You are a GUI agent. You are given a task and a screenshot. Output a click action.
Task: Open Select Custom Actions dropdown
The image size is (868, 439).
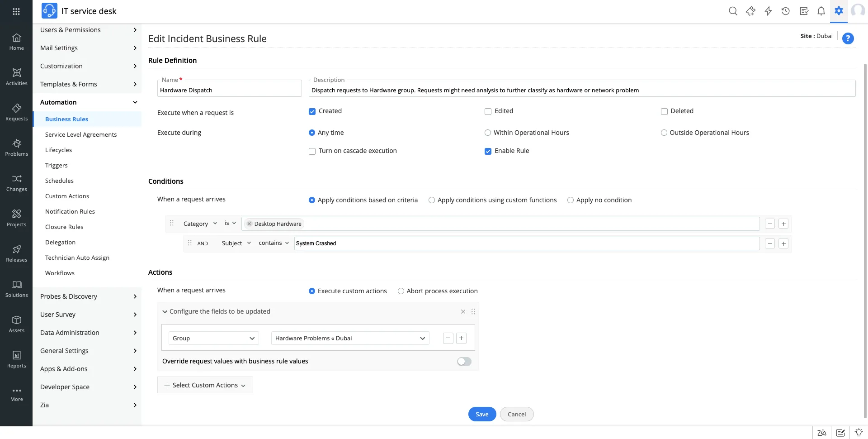coord(205,385)
